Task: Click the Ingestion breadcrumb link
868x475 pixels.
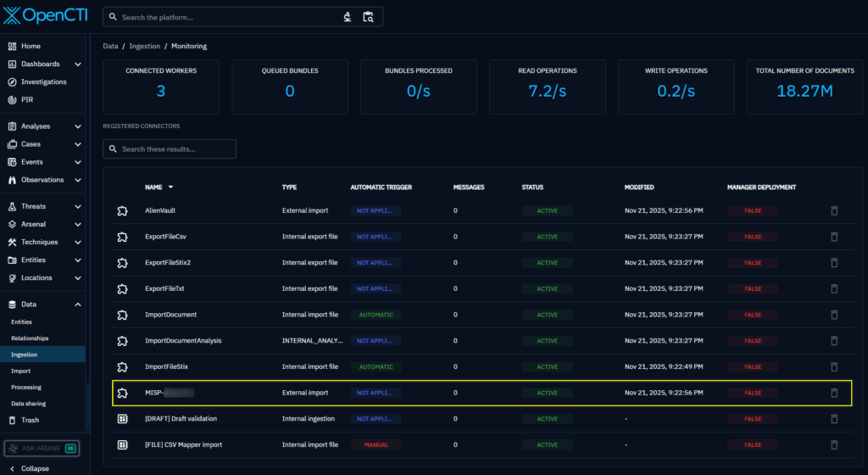Action: pyautogui.click(x=144, y=46)
